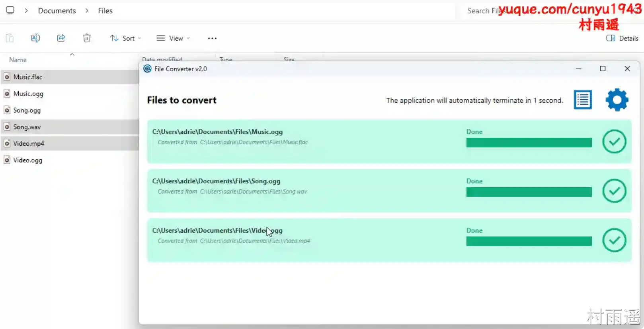
Task: Click the Delete trash icon in Explorer
Action: [87, 38]
